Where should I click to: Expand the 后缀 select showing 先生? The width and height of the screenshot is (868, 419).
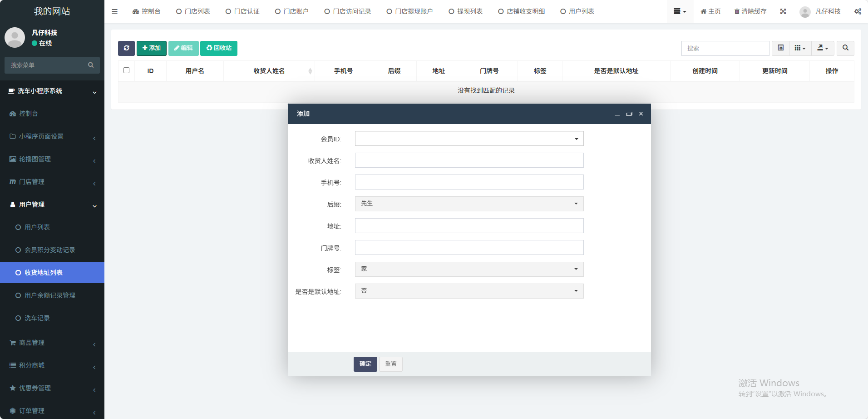click(469, 204)
